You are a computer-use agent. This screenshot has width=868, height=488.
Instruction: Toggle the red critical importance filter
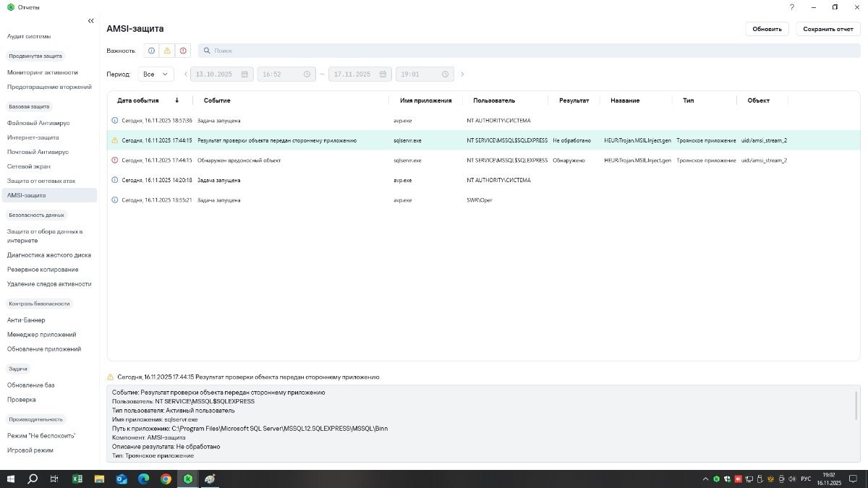click(x=183, y=51)
